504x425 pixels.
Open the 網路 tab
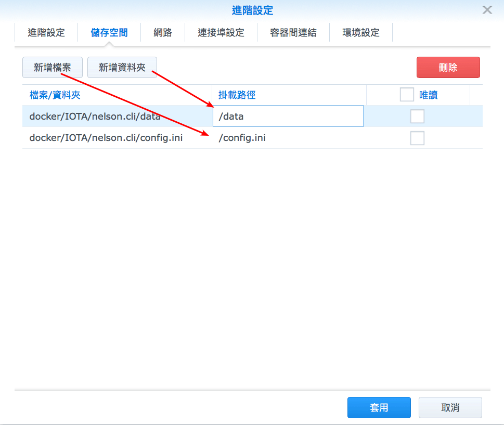click(163, 32)
